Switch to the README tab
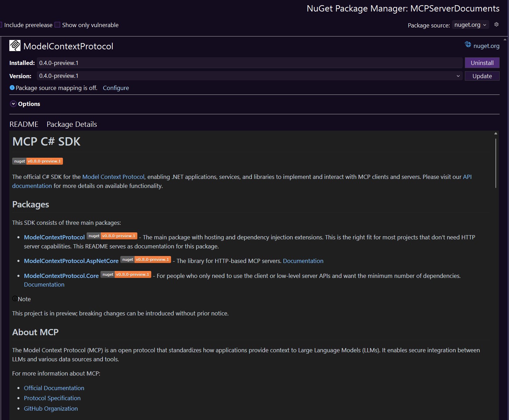 click(x=24, y=124)
